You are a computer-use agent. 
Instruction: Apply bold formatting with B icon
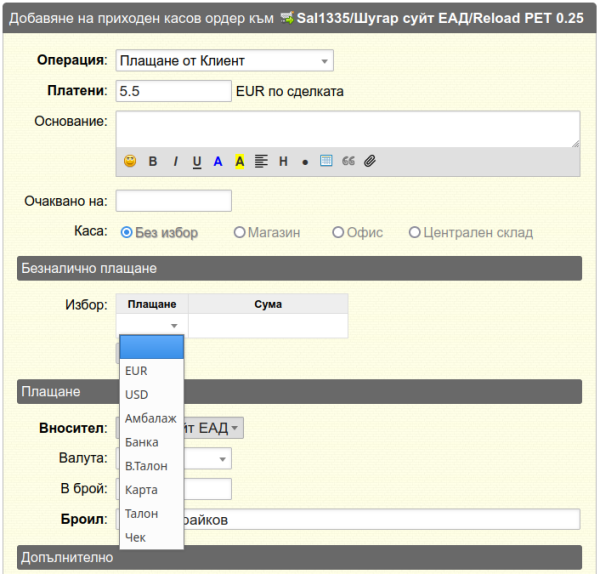pos(153,161)
